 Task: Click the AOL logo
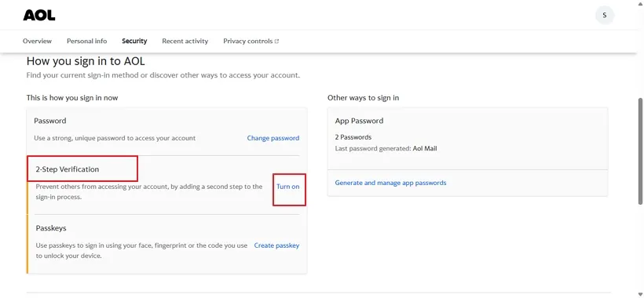point(39,16)
